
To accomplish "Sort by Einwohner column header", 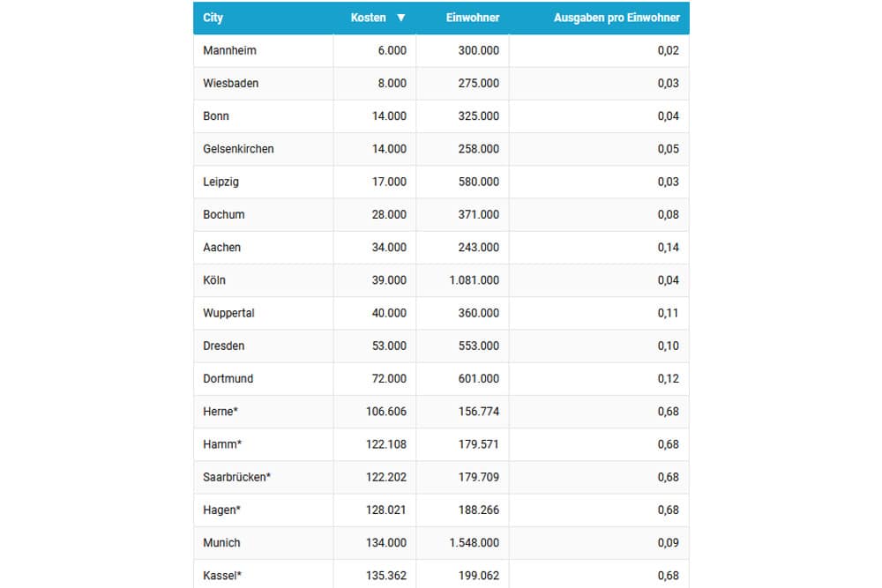I will 473,18.
